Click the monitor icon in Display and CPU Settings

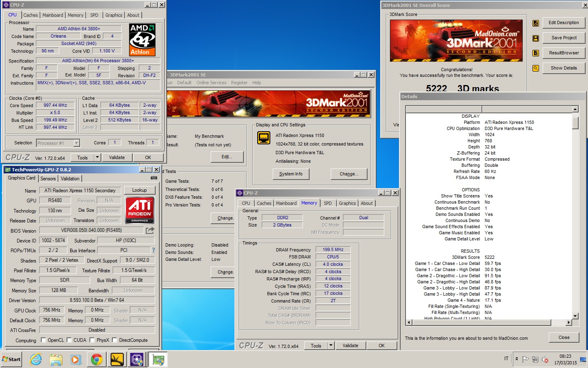click(264, 138)
